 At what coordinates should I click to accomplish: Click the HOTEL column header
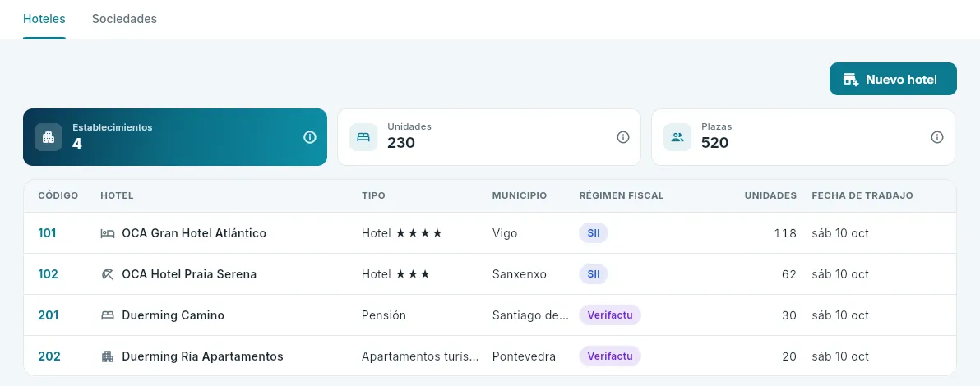pos(117,195)
